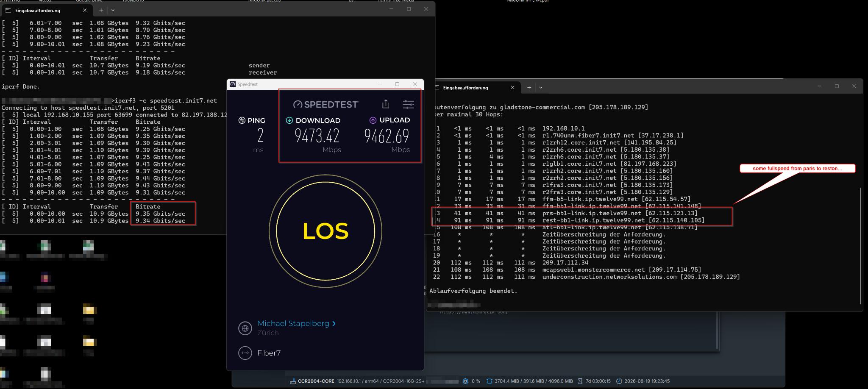Image resolution: width=868 pixels, height=389 pixels.
Task: Click terminal icon in right Eingabeaufforderung tab
Action: point(437,88)
